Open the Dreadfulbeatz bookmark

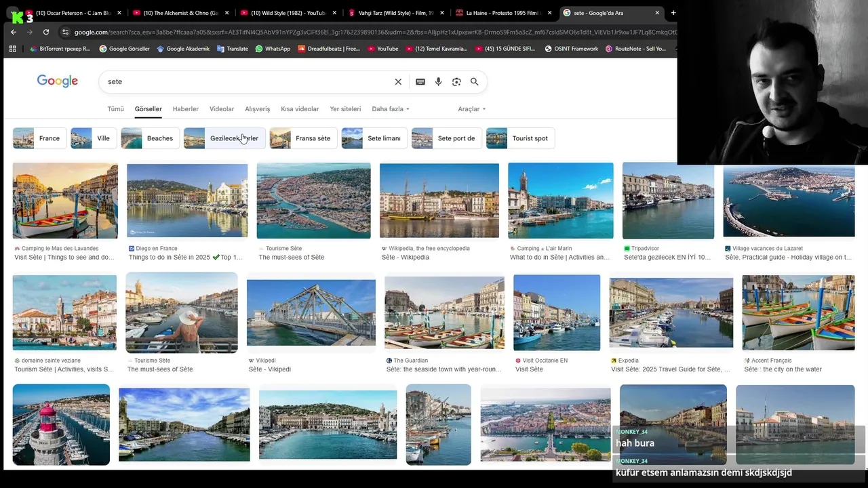click(x=329, y=49)
